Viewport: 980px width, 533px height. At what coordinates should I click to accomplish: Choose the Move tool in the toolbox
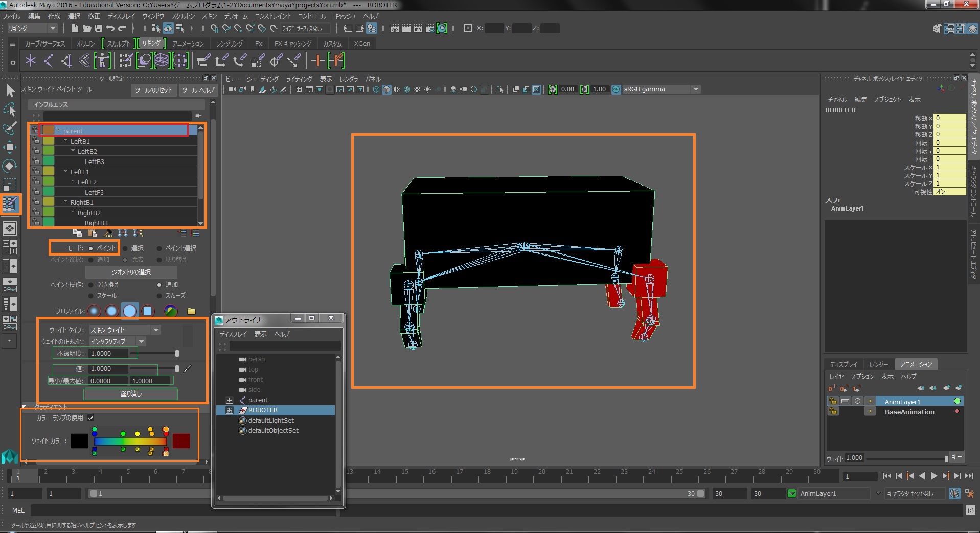coord(10,147)
